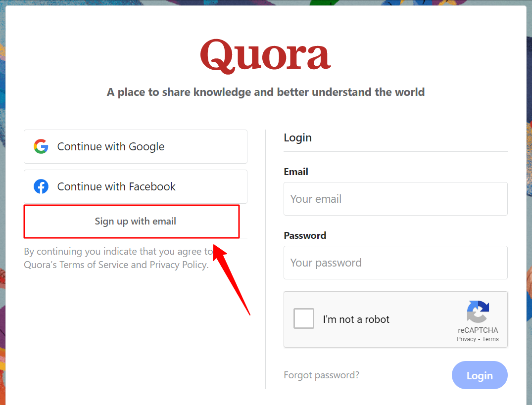The height and width of the screenshot is (405, 532).
Task: Open the reCAPTCHA Terms link
Action: click(x=490, y=339)
